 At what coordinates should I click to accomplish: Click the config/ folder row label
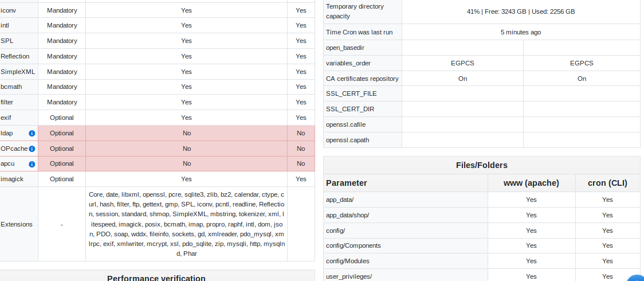click(x=335, y=231)
